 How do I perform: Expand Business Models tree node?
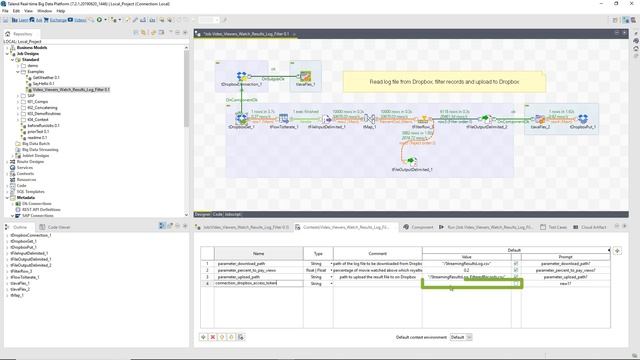tap(7, 48)
